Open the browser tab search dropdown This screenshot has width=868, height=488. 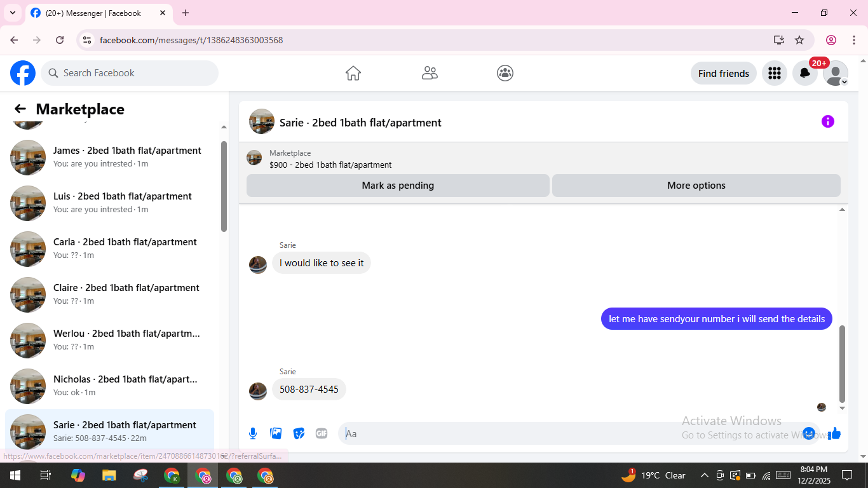pyautogui.click(x=12, y=13)
